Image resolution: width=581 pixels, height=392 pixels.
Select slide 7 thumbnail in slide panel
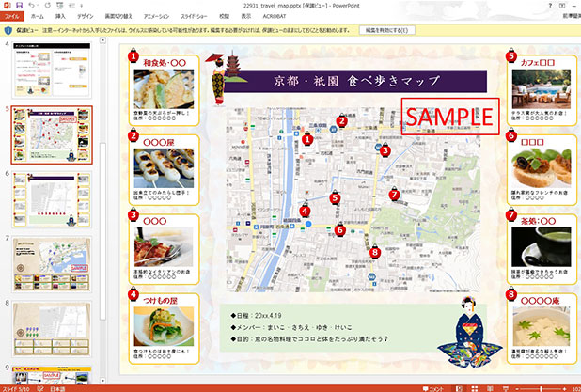52,264
